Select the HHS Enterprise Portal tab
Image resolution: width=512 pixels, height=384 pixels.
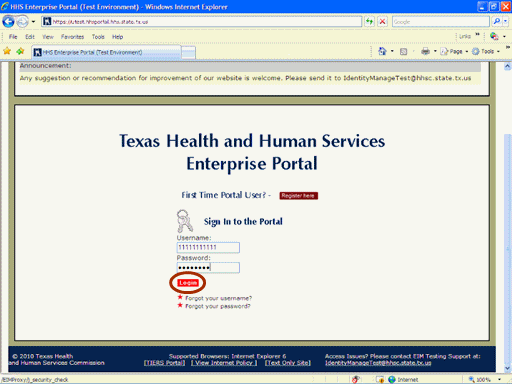click(x=106, y=52)
